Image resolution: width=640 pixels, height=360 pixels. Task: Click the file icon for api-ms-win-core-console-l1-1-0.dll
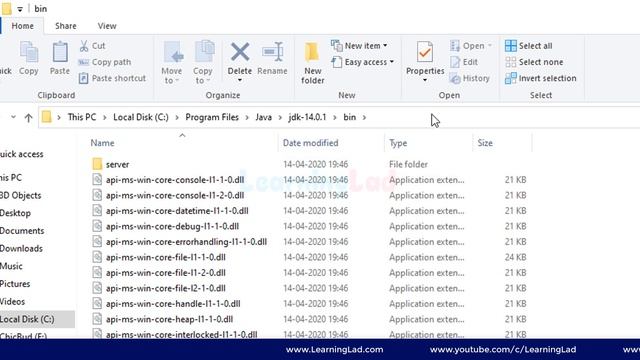(x=97, y=180)
